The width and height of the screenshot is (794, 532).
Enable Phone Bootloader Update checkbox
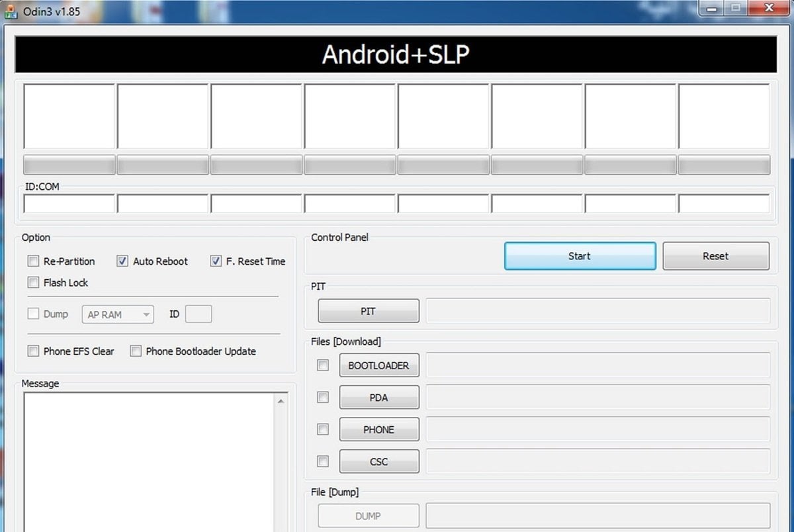tap(136, 351)
